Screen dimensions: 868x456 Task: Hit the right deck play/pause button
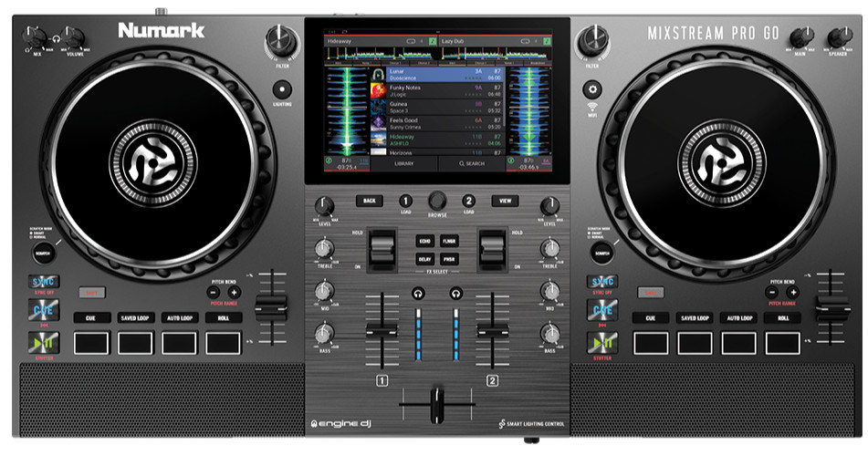pos(602,343)
